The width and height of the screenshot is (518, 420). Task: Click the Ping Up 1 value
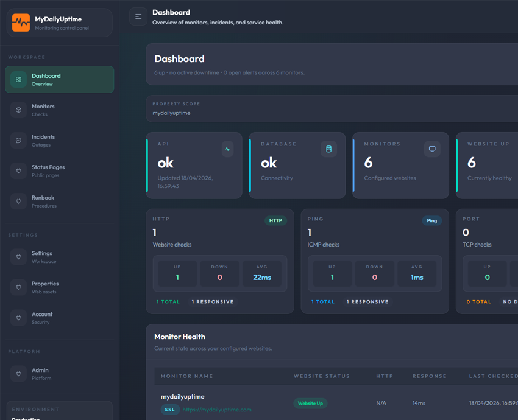[332, 278]
